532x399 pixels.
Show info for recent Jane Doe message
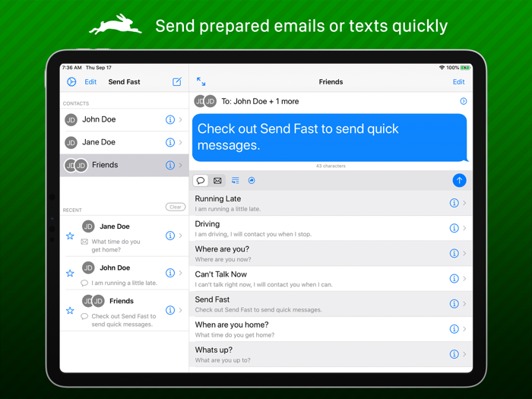coord(170,236)
